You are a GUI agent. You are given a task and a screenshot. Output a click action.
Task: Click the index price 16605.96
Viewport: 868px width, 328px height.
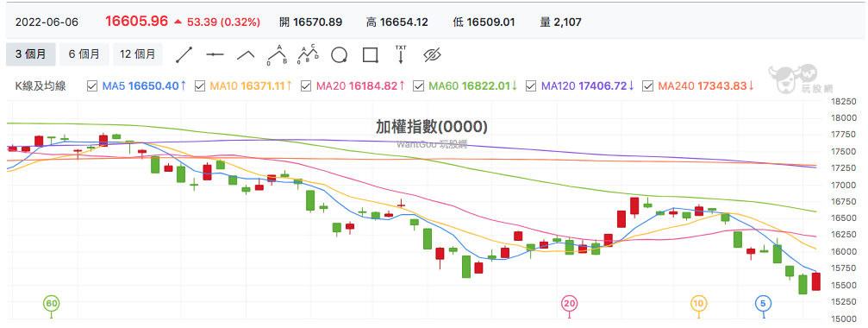tap(136, 22)
